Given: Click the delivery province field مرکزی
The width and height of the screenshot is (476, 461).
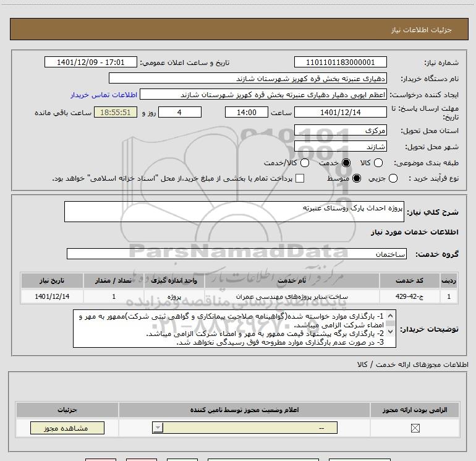Looking at the screenshot, I should click(340, 131).
